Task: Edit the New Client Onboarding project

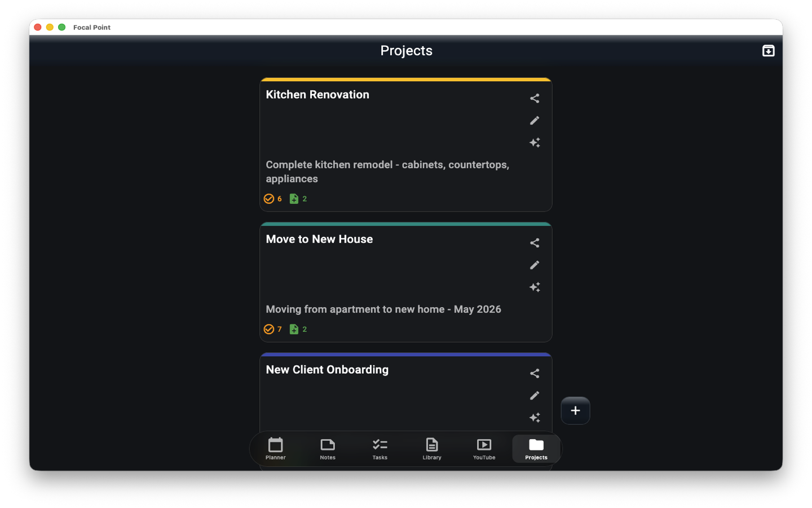Action: tap(535, 395)
